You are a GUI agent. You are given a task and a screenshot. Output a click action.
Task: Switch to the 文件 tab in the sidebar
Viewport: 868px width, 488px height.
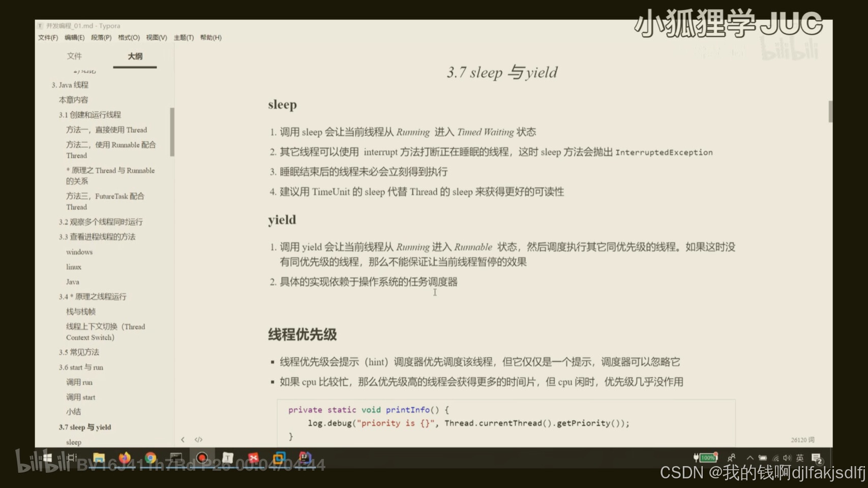(x=75, y=56)
